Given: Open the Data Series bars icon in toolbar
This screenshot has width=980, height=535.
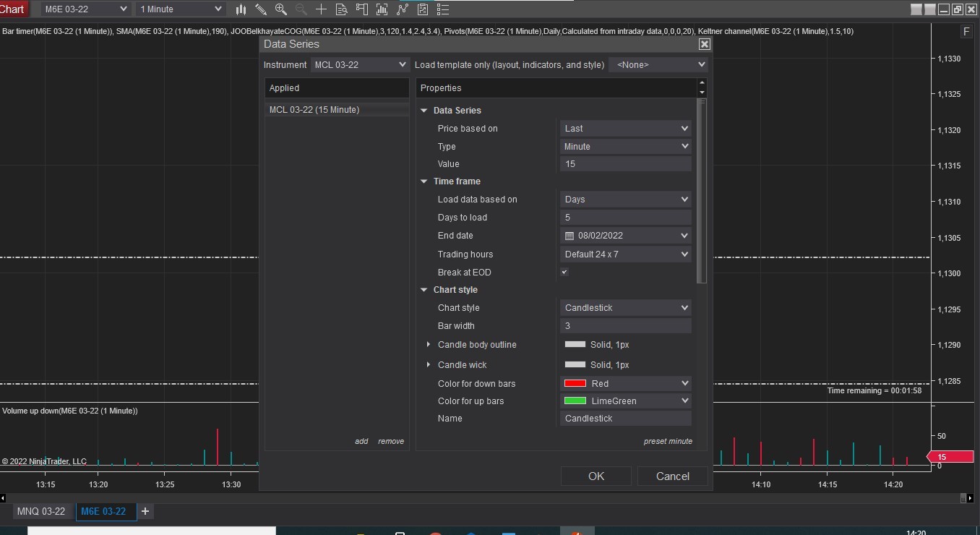Looking at the screenshot, I should [241, 9].
